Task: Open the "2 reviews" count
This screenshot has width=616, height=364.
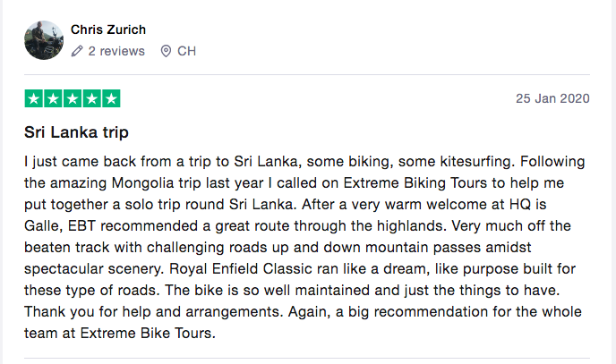Action: click(x=116, y=52)
